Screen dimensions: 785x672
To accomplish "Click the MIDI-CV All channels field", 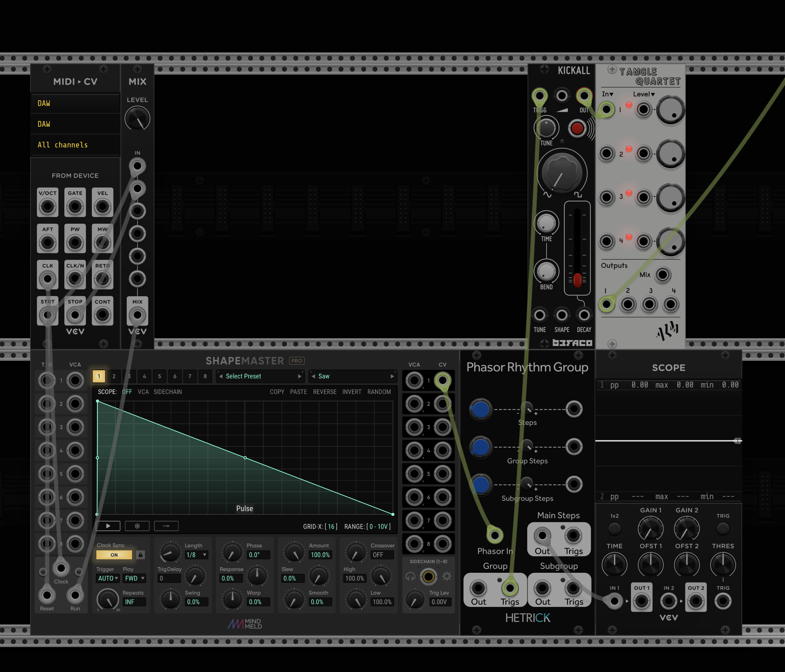I will pos(63,145).
